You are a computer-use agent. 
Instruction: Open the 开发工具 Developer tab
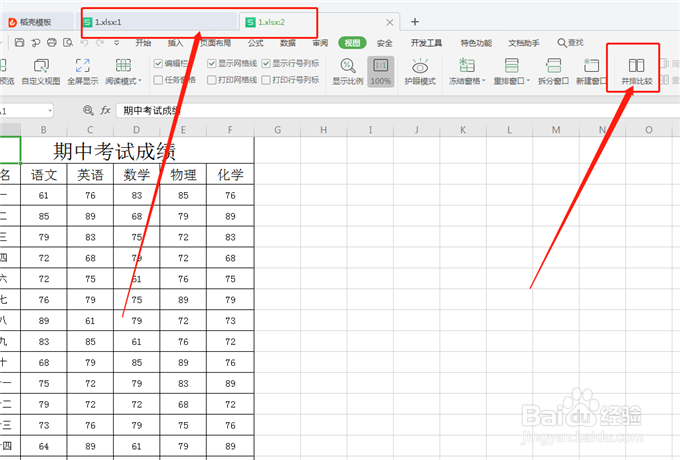tap(426, 43)
